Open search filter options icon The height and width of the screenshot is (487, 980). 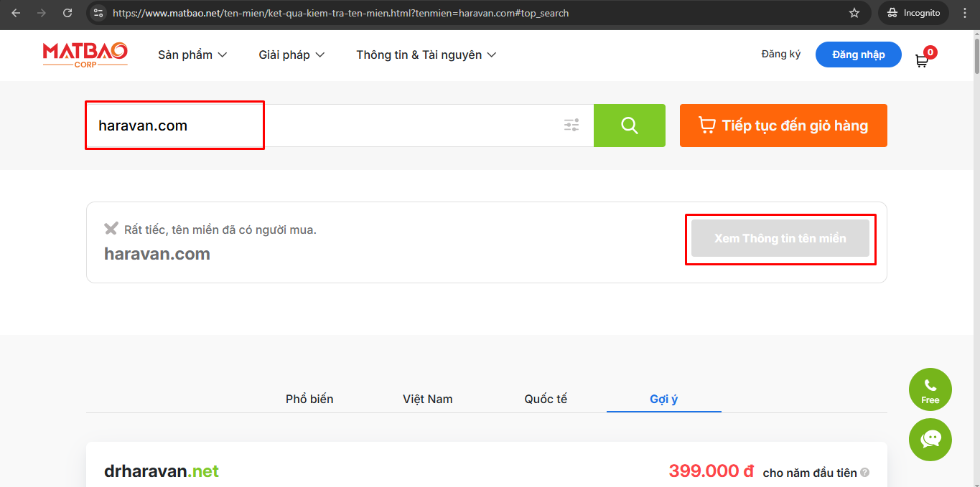coord(571,126)
